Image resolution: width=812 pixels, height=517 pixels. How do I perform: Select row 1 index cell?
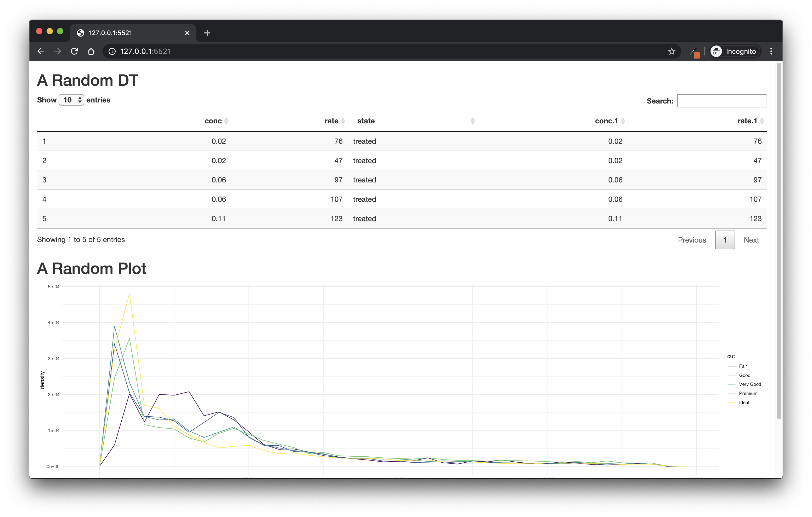click(44, 141)
